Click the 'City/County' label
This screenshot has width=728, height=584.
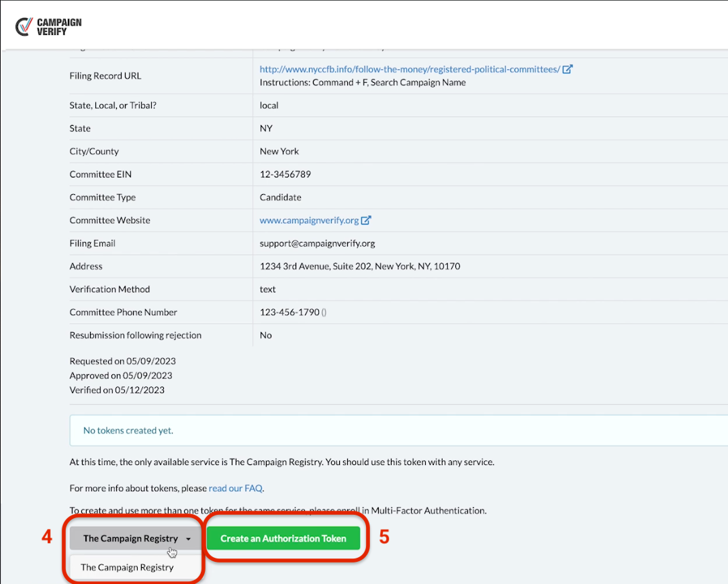pos(94,151)
